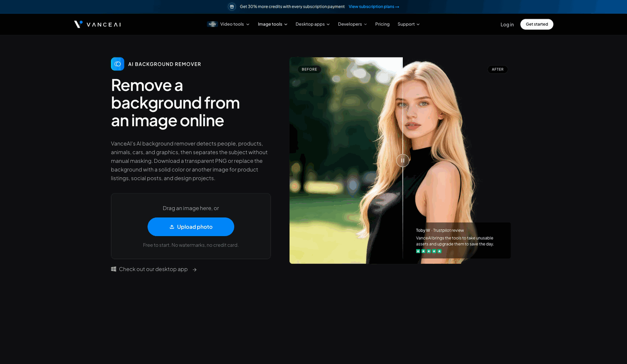627x364 pixels.
Task: Expand the Image tools menu
Action: [x=273, y=24]
